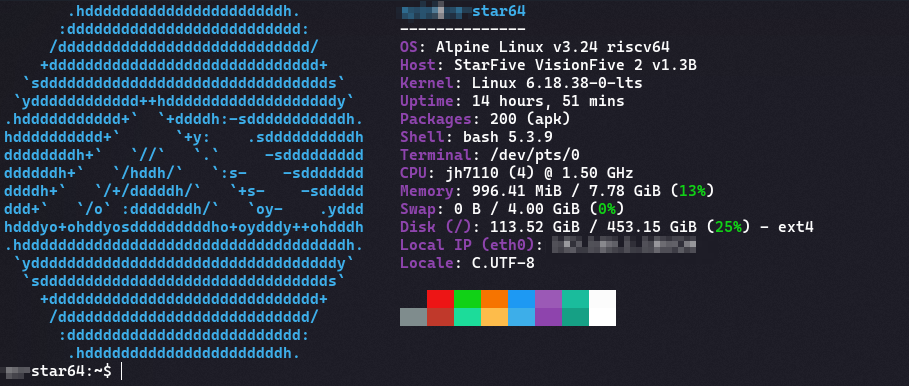
Task: Select '/dev/pts/0' terminal path
Action: pyautogui.click(x=535, y=155)
